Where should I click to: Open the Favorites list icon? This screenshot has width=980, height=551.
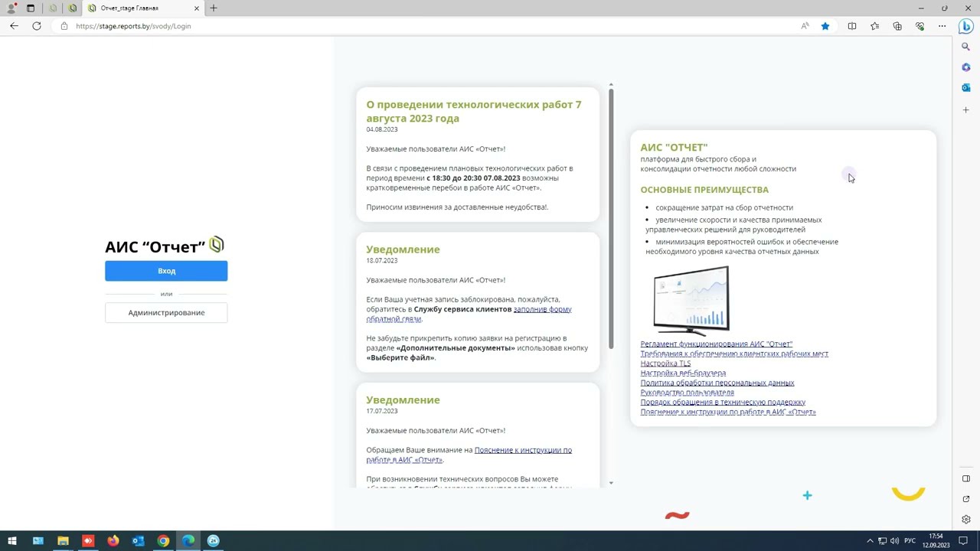tap(874, 26)
